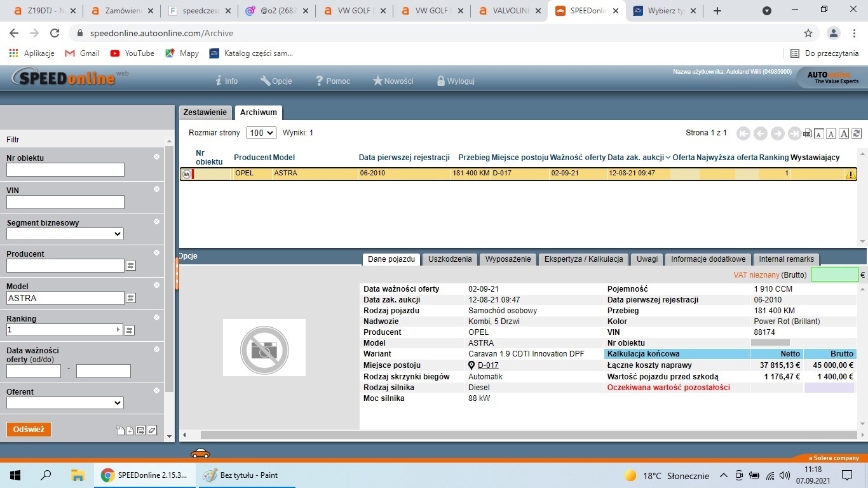Click the refresh icon beside font size buttons
The height and width of the screenshot is (488, 868).
(x=857, y=133)
